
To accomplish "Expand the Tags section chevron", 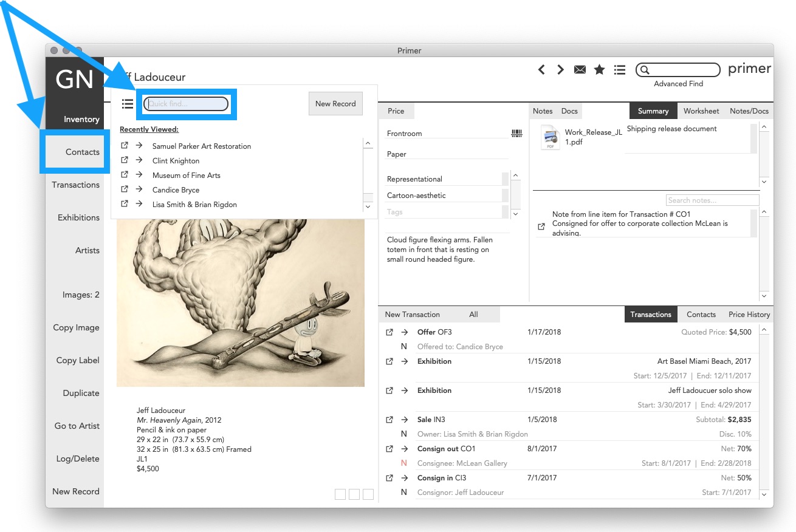I will (x=515, y=213).
